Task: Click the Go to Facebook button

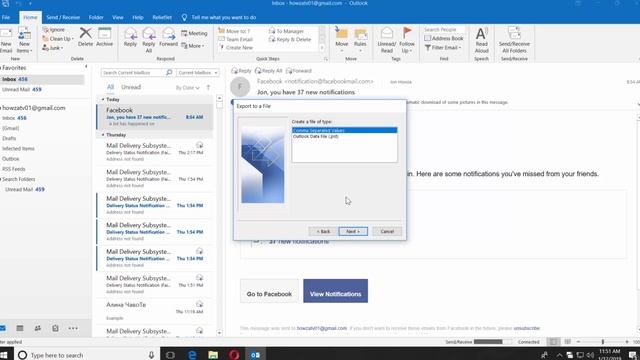Action: coord(269,291)
